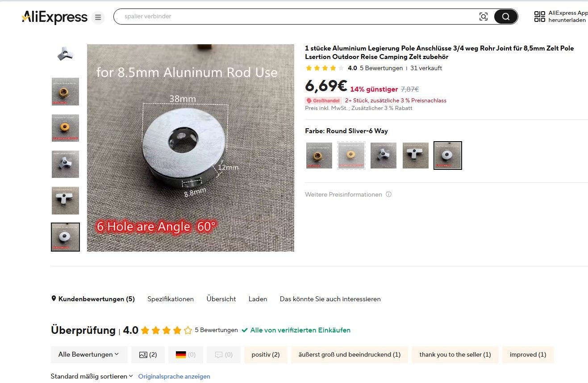Viewport: 588px width, 383px height.
Task: Switch to the Laden tab
Action: coord(258,299)
